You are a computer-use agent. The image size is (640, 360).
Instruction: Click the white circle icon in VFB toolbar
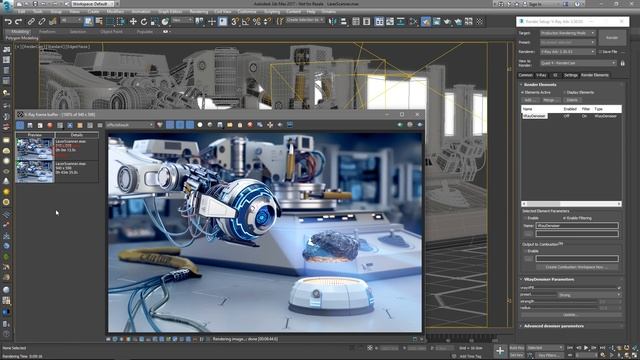(x=200, y=125)
